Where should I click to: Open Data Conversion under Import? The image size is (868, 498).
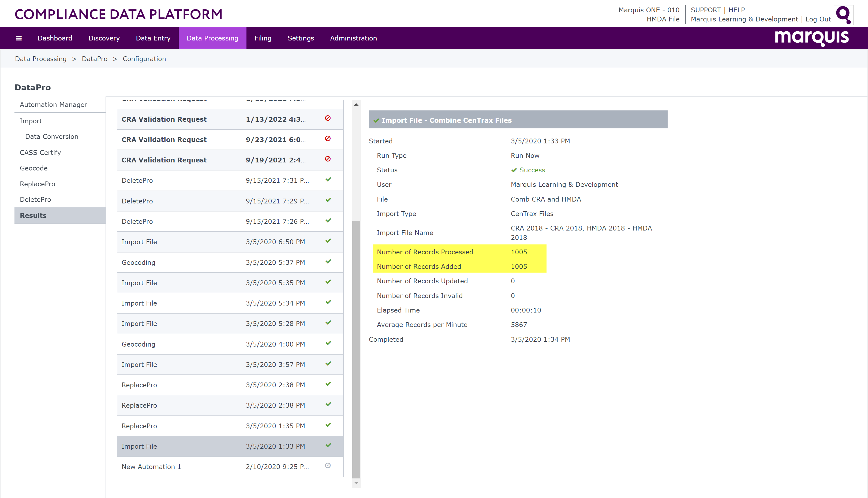point(51,136)
